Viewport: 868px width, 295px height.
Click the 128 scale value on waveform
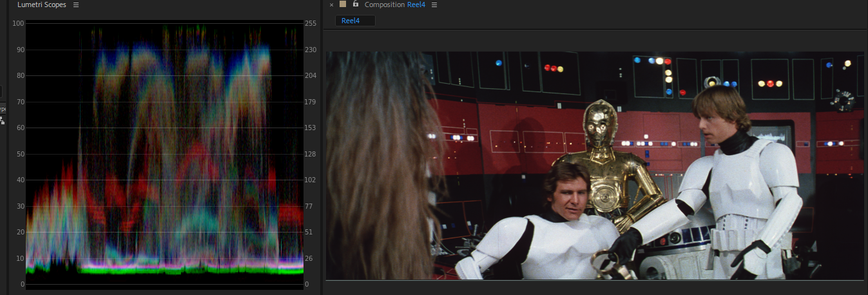[x=311, y=154]
